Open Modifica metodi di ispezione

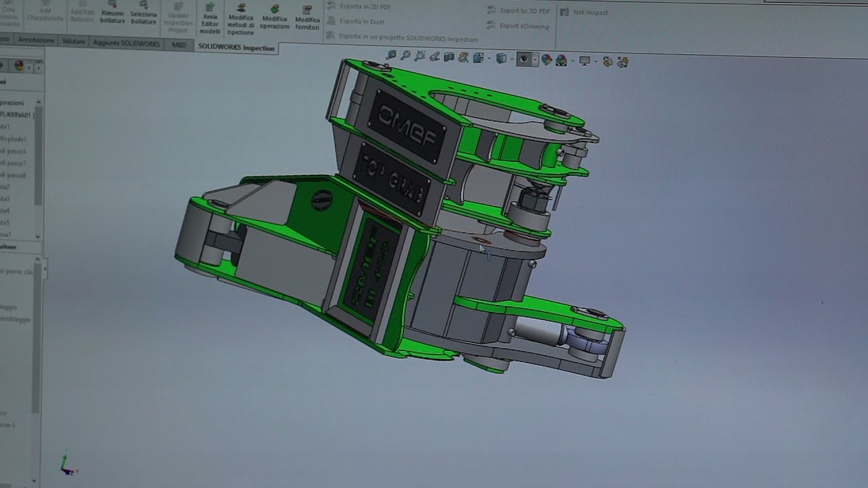(x=241, y=20)
